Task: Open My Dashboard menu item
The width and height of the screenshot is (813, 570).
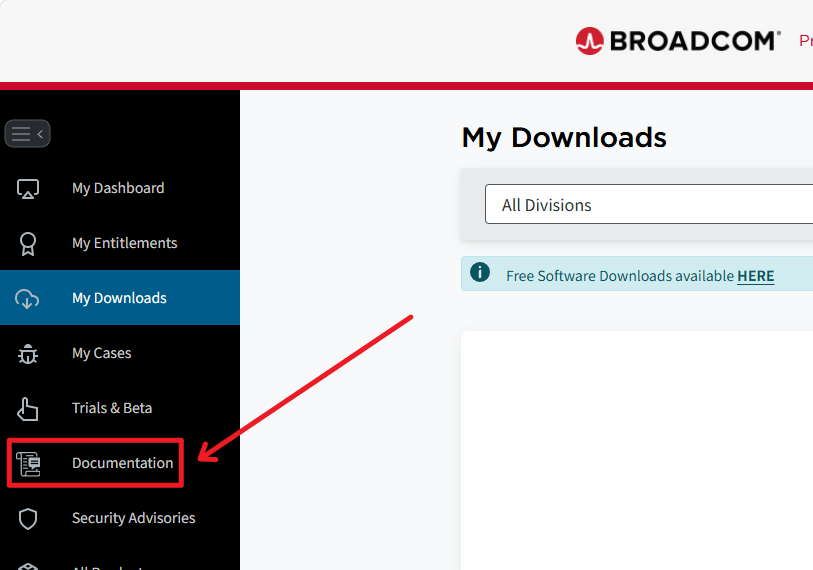Action: [x=118, y=188]
